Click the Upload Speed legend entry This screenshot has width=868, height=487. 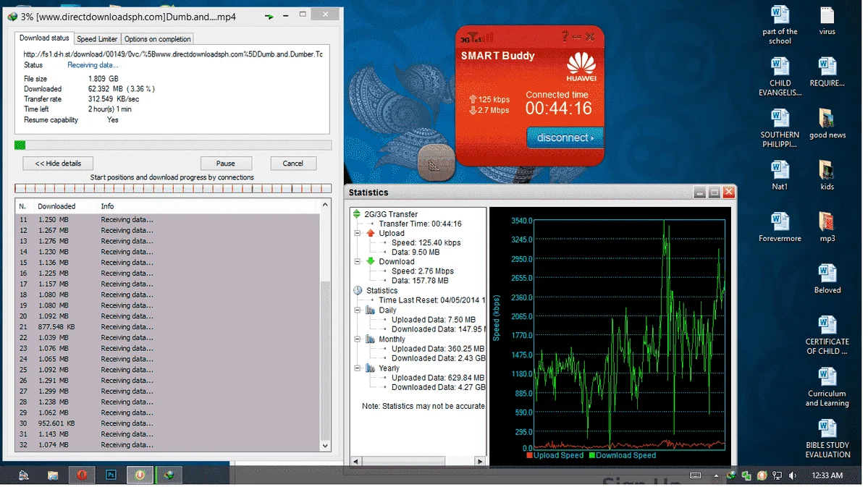point(555,455)
